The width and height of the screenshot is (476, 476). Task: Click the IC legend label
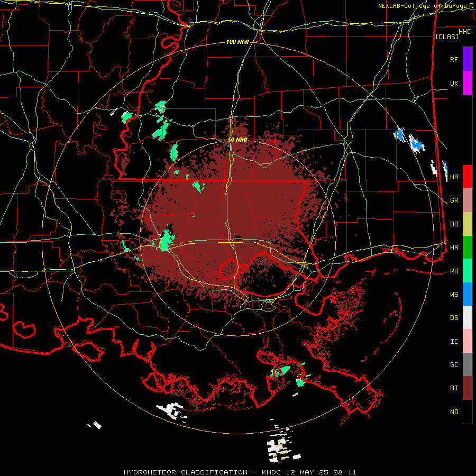[x=454, y=341]
